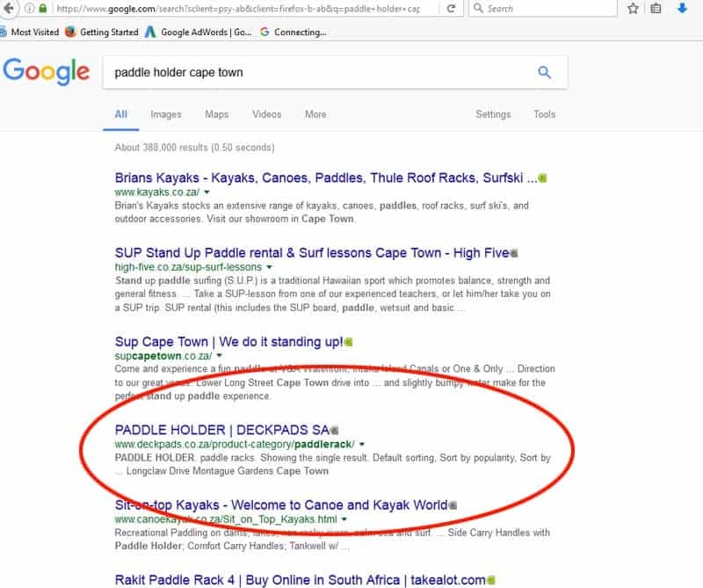
Task: Open the Connecting... bookmark
Action: click(294, 32)
